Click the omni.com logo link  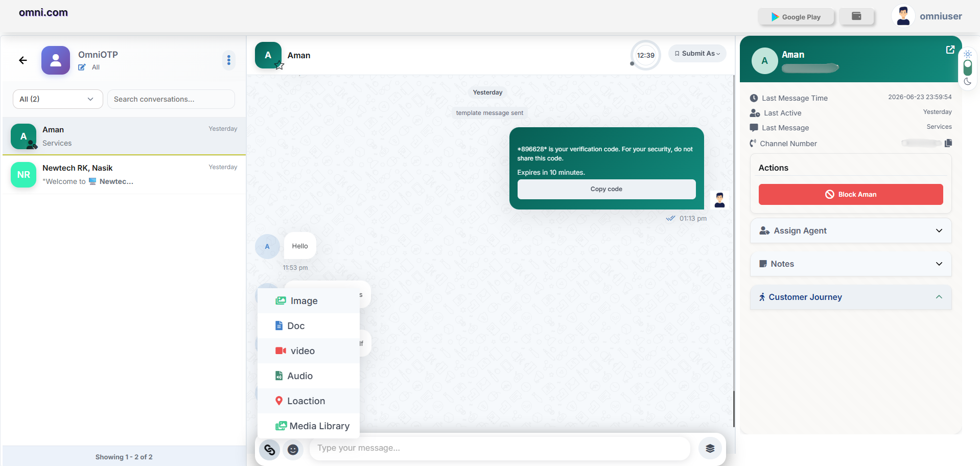(x=43, y=13)
